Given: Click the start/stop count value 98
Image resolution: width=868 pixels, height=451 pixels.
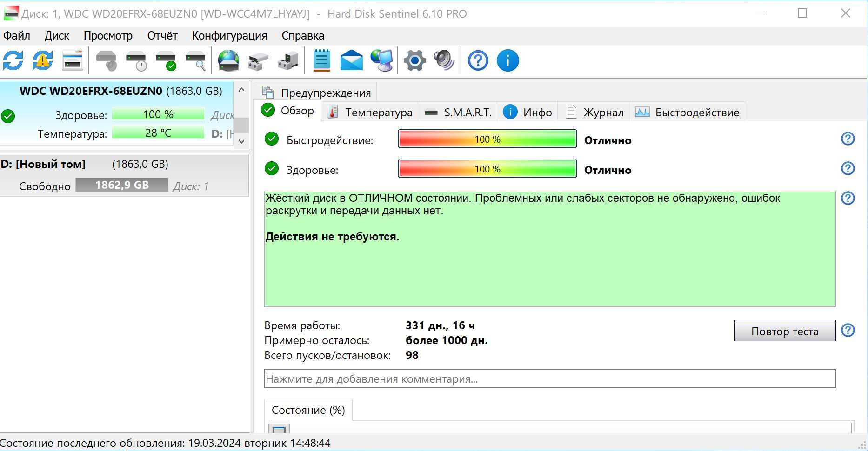Looking at the screenshot, I should tap(412, 355).
